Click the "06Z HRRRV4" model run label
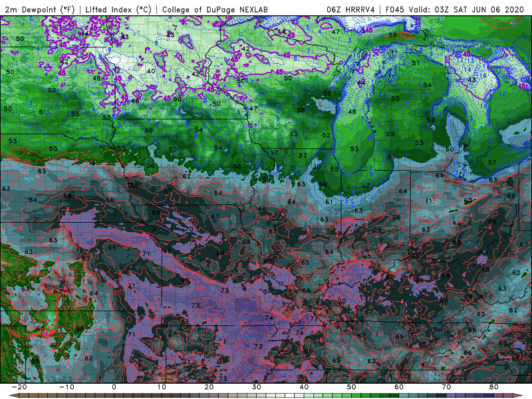 tap(350, 9)
